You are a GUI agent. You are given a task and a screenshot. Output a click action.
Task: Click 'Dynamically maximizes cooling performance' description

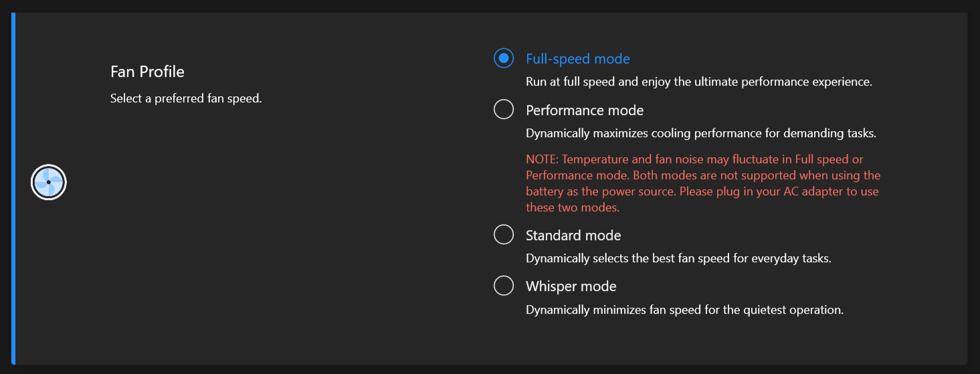pyautogui.click(x=700, y=133)
